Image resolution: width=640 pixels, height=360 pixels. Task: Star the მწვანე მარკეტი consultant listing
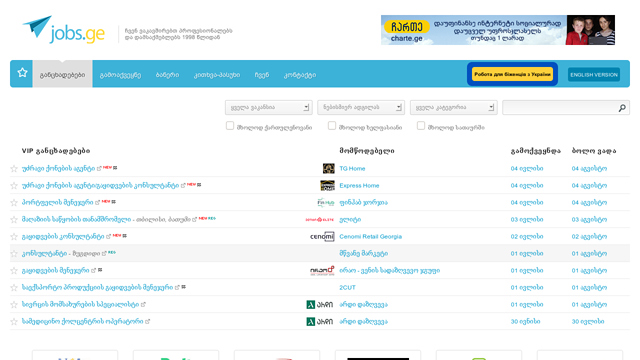[x=14, y=254]
